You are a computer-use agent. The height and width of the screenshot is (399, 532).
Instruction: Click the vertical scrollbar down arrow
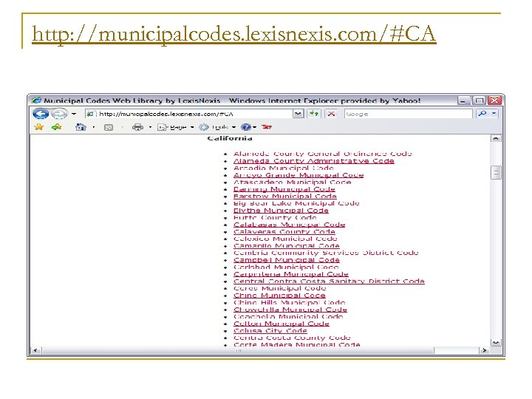click(x=496, y=343)
